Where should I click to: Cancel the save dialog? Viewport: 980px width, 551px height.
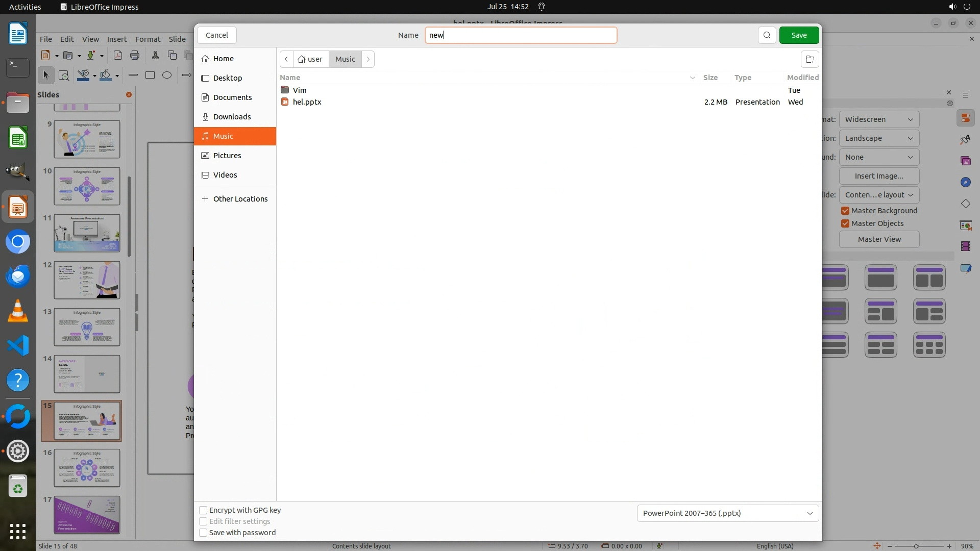click(x=217, y=35)
